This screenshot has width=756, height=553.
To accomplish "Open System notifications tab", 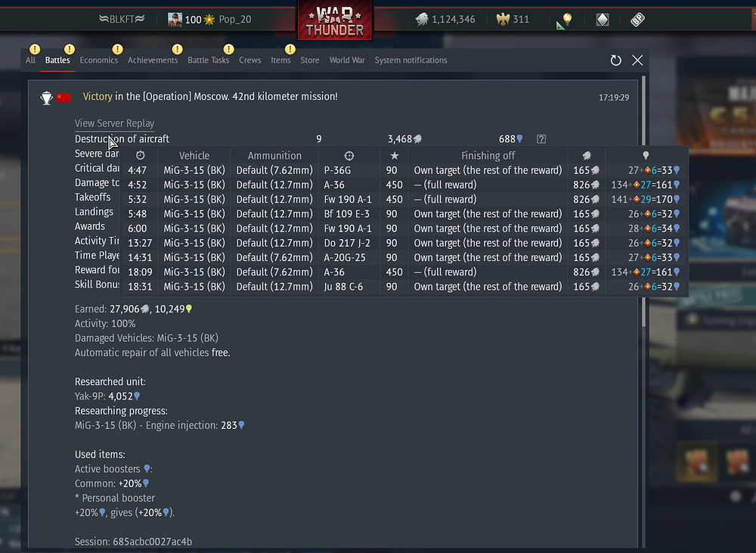I will click(x=411, y=60).
